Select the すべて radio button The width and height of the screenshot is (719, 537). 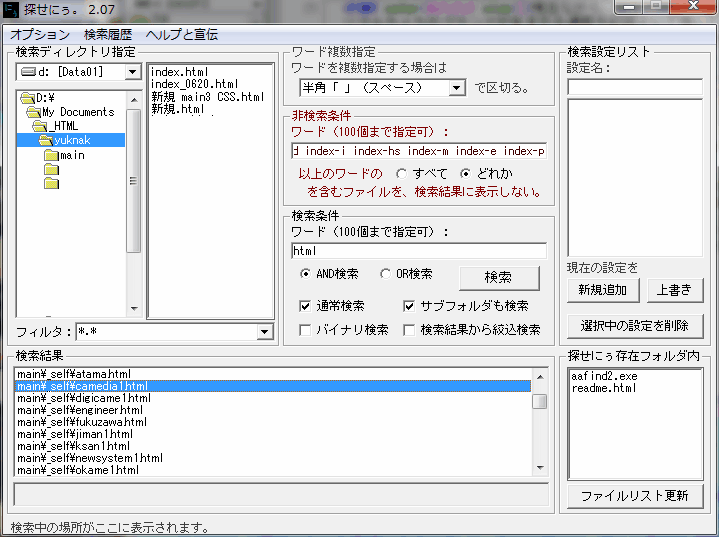point(402,174)
